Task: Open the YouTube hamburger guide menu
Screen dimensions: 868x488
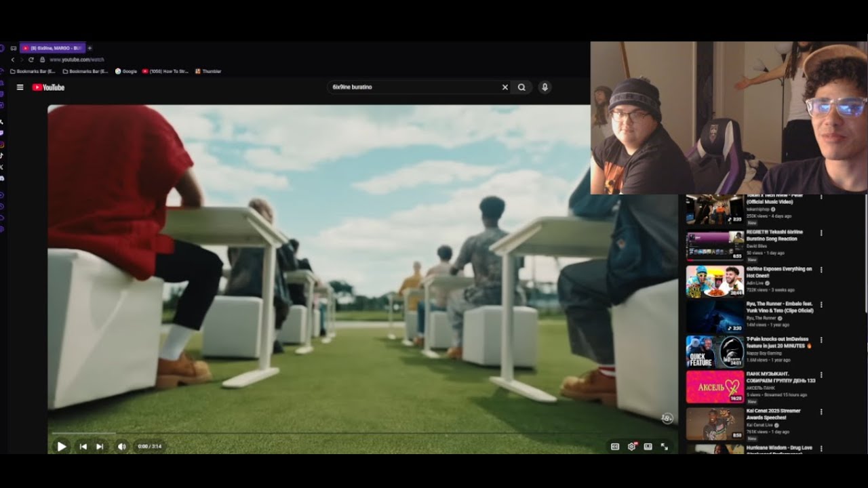Action: click(x=20, y=87)
